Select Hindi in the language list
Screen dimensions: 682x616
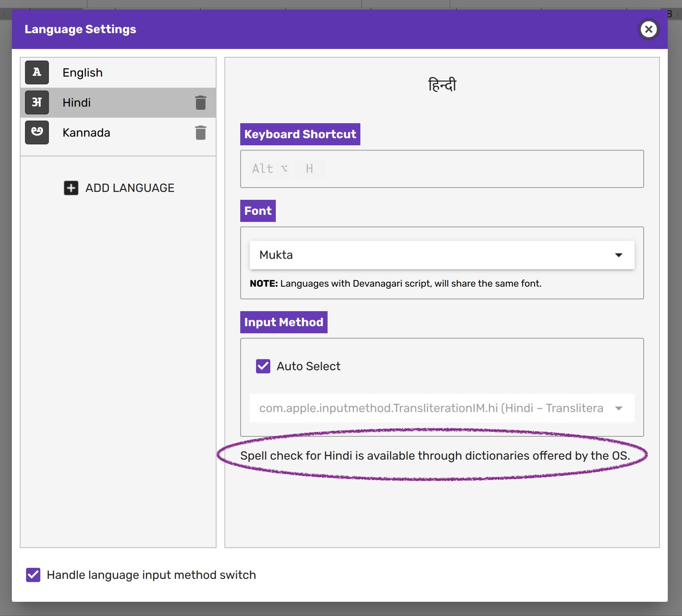[77, 103]
